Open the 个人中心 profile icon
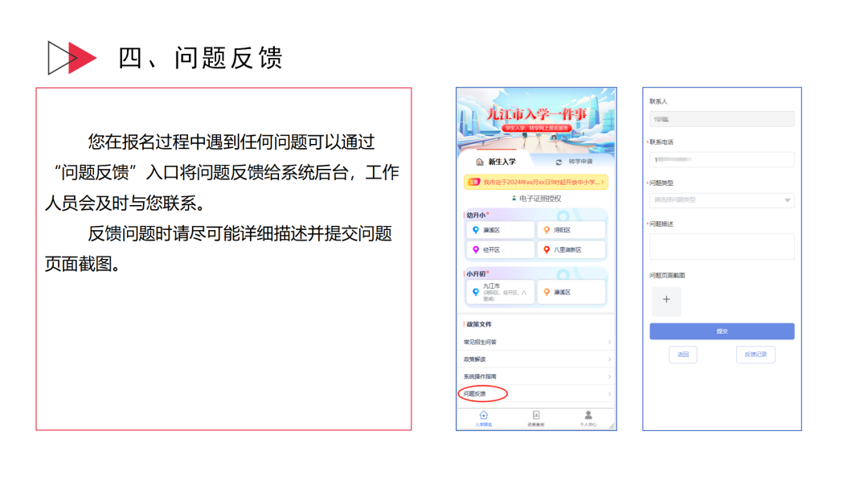Image resolution: width=868 pixels, height=489 pixels. 588,417
